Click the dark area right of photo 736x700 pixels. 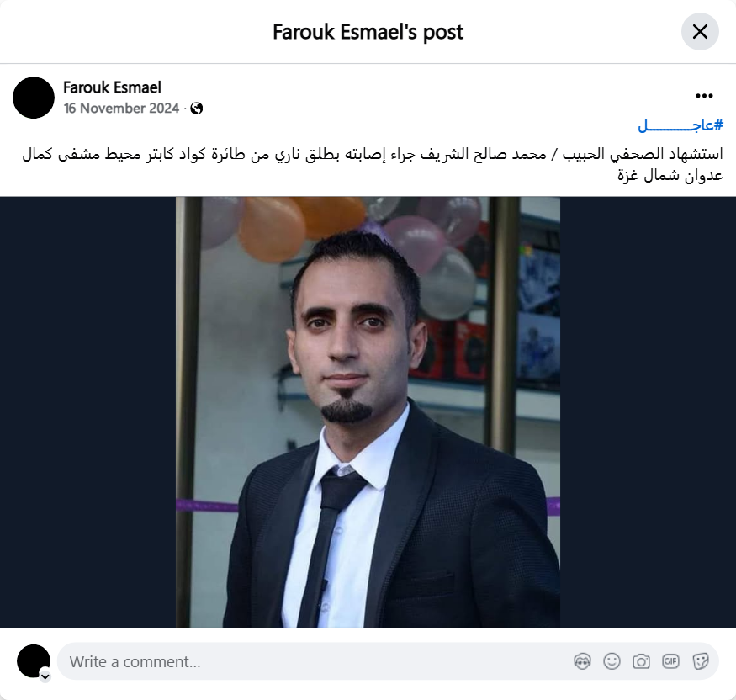tap(648, 412)
